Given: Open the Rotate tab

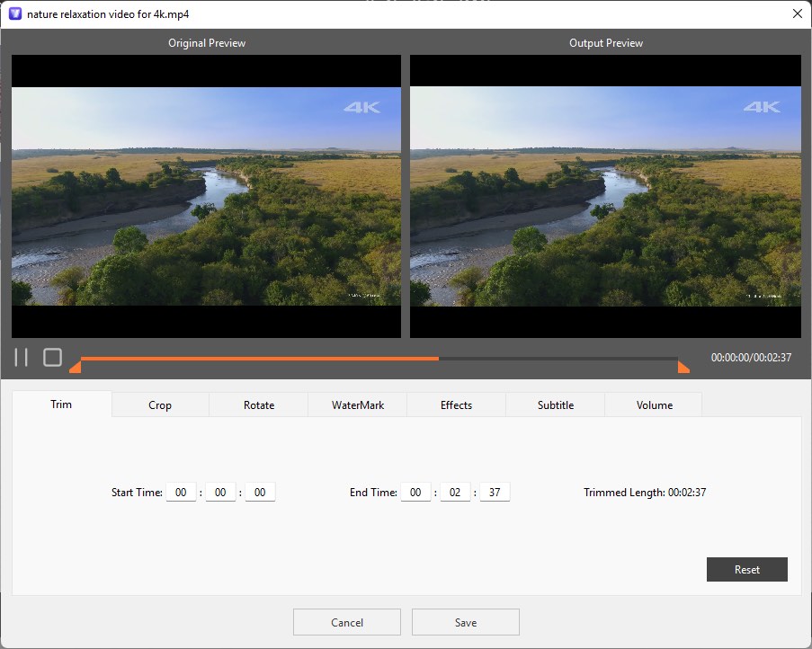Looking at the screenshot, I should 258,405.
